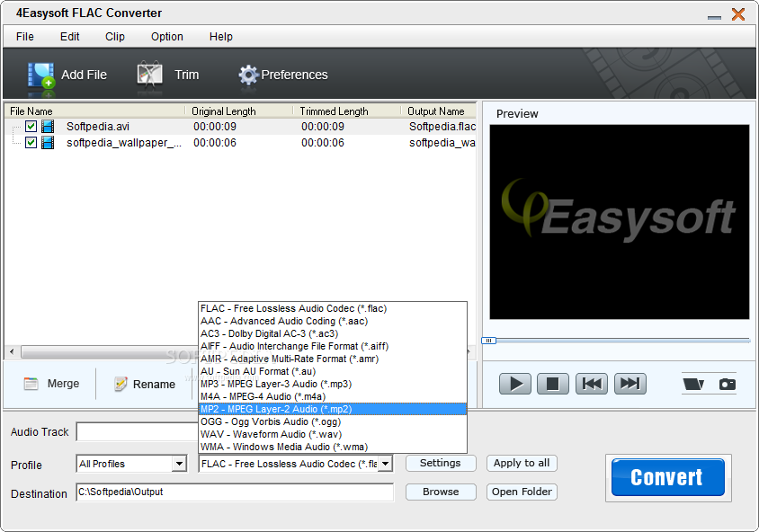759x532 pixels.
Task: Click the file list scroll-left arrow
Action: tap(12, 351)
